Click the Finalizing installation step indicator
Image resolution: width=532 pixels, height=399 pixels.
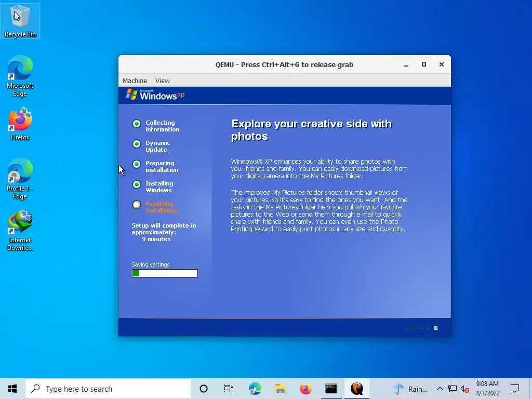pos(137,205)
